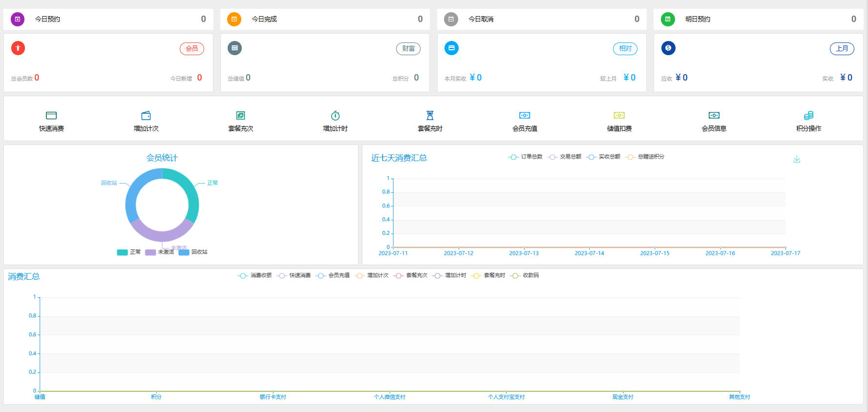Toggle 订单总数 series legend
Viewport: 868px width, 412px height.
525,157
